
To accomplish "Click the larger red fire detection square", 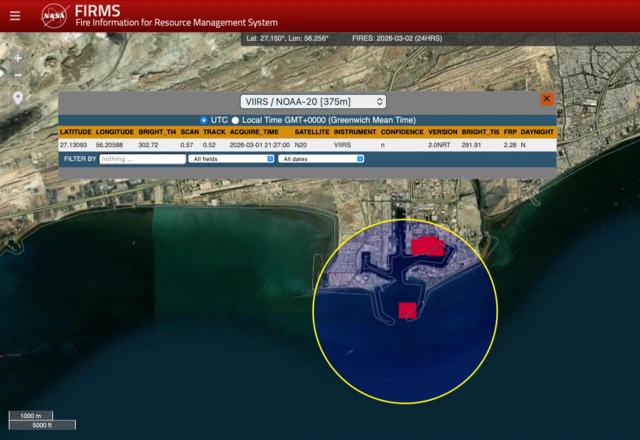I will [427, 247].
